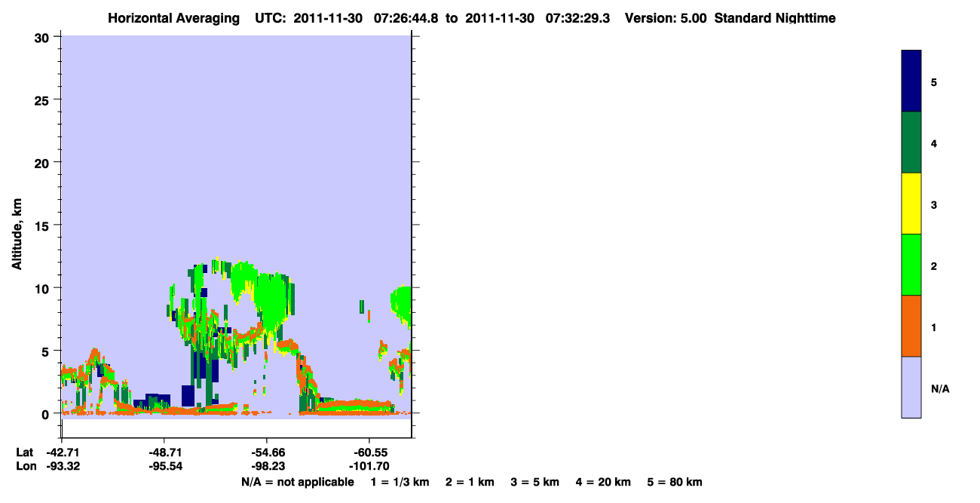Click longitude value -93.32
Viewport: 980px width, 503px height.
click(x=61, y=467)
